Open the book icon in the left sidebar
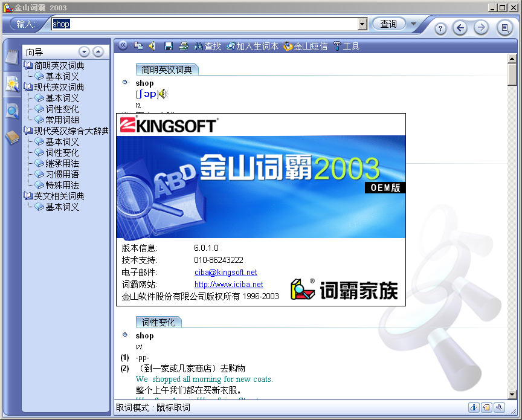 coord(11,137)
